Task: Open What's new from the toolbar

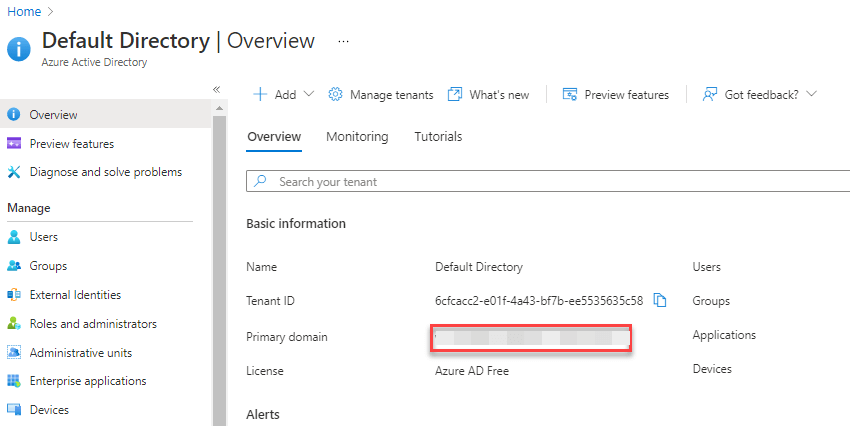Action: pos(488,95)
